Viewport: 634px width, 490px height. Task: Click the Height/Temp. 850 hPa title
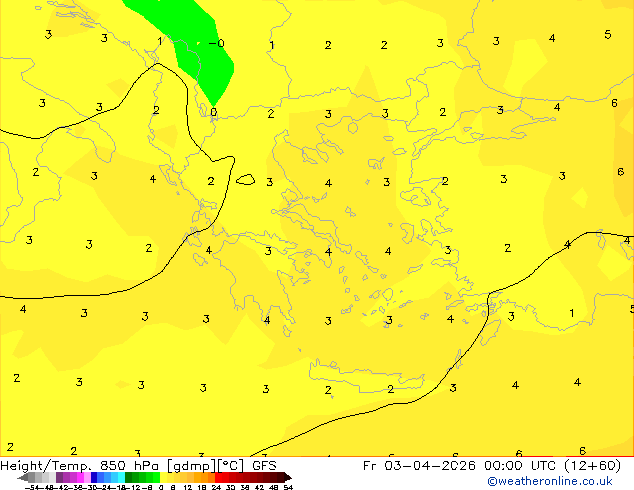(x=78, y=465)
